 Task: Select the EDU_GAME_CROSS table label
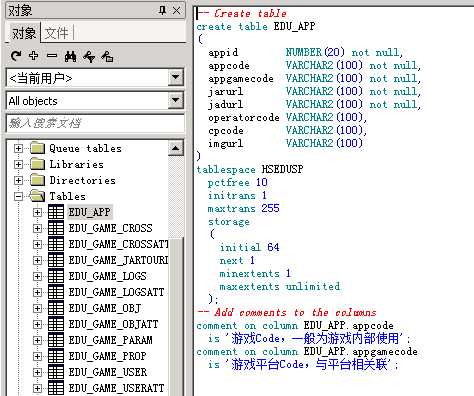point(110,228)
